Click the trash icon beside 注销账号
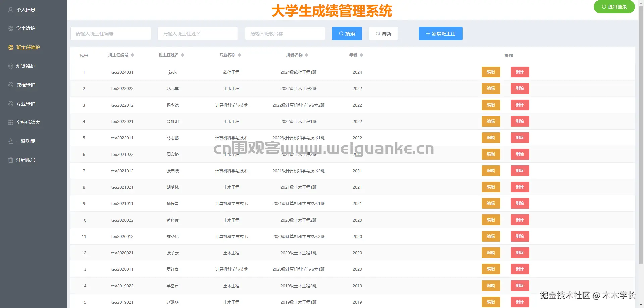This screenshot has height=308, width=644. pyautogui.click(x=11, y=160)
